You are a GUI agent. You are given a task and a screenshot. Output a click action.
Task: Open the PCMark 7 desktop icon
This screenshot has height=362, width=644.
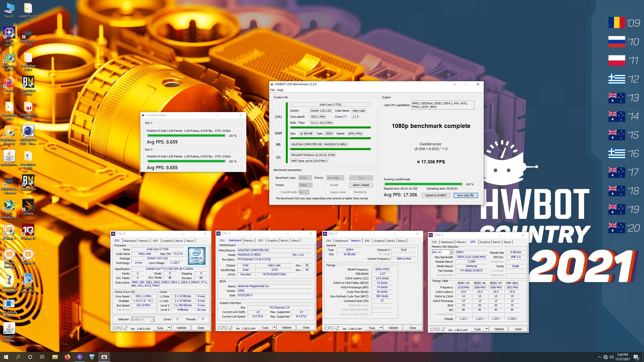9,232
